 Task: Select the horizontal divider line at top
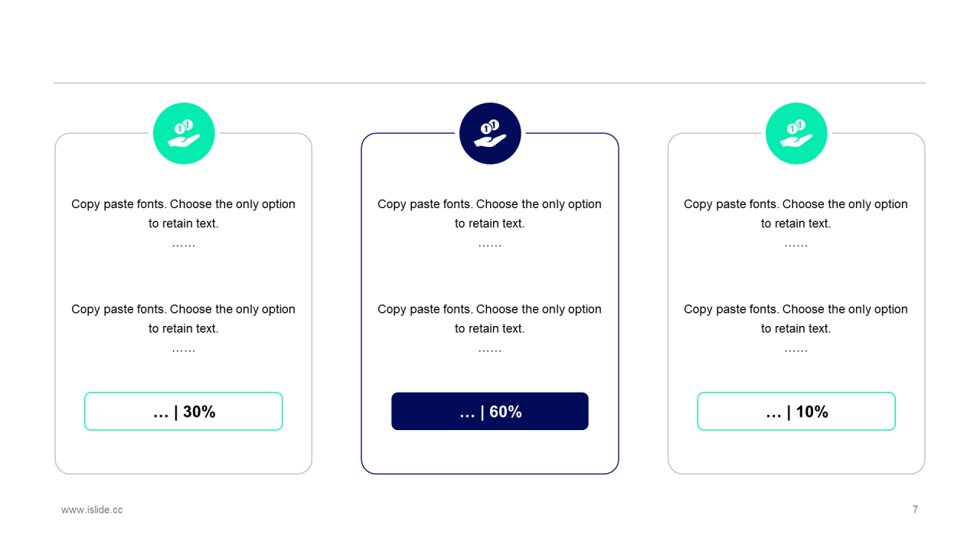point(490,83)
